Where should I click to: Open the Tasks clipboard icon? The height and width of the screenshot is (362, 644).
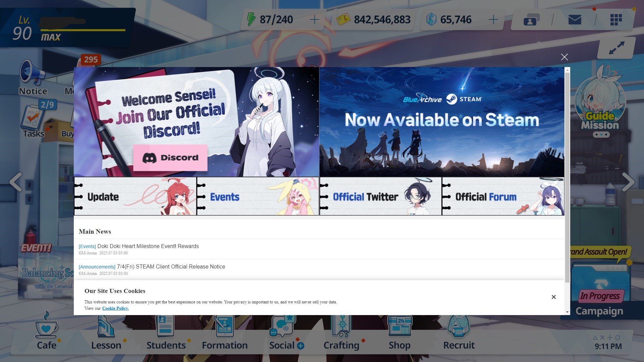click(34, 121)
